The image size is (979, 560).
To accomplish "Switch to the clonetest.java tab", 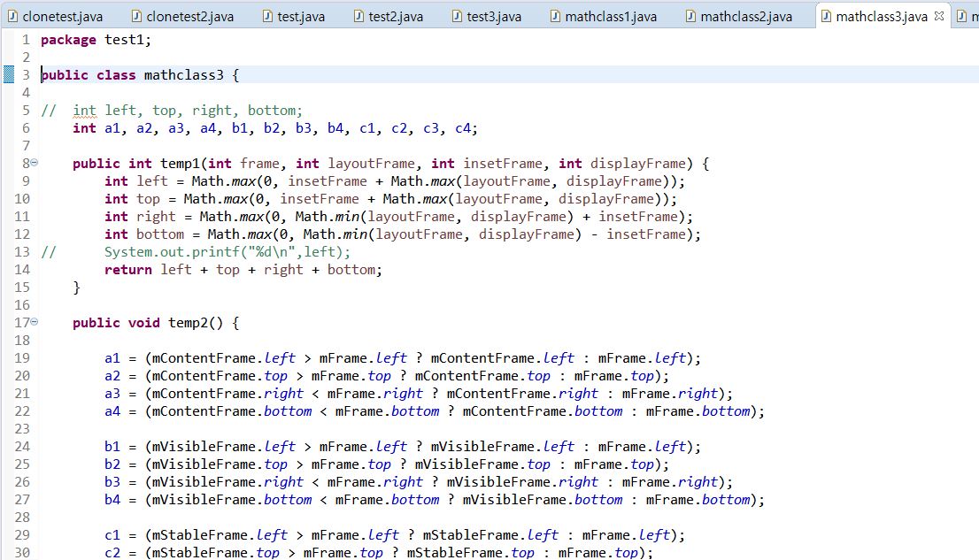I will pyautogui.click(x=56, y=16).
